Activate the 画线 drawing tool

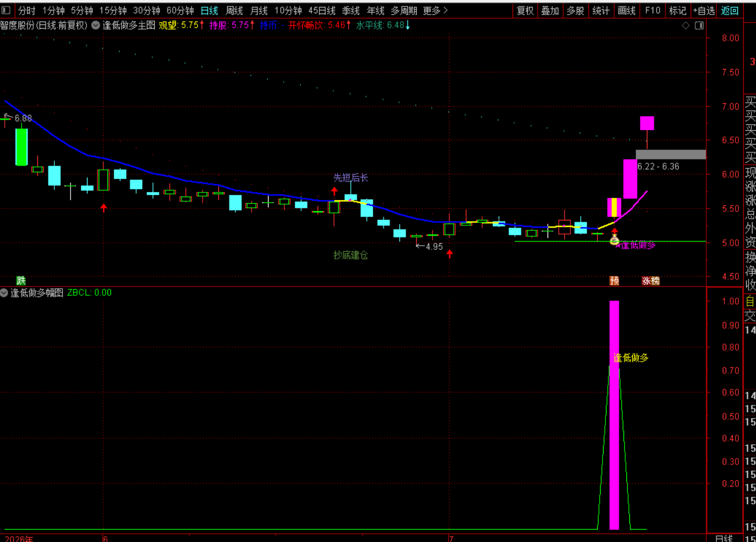point(626,11)
